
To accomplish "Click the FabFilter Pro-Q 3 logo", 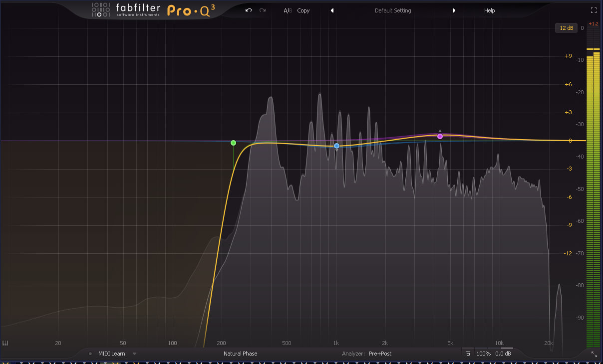I will 153,10.
